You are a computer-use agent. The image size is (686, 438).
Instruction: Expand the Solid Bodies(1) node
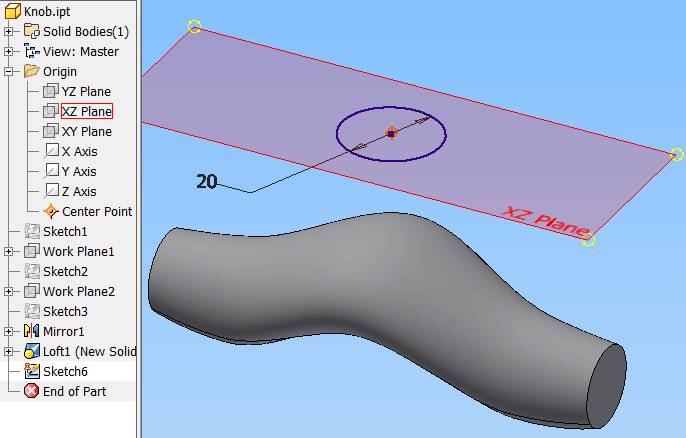[x=8, y=32]
